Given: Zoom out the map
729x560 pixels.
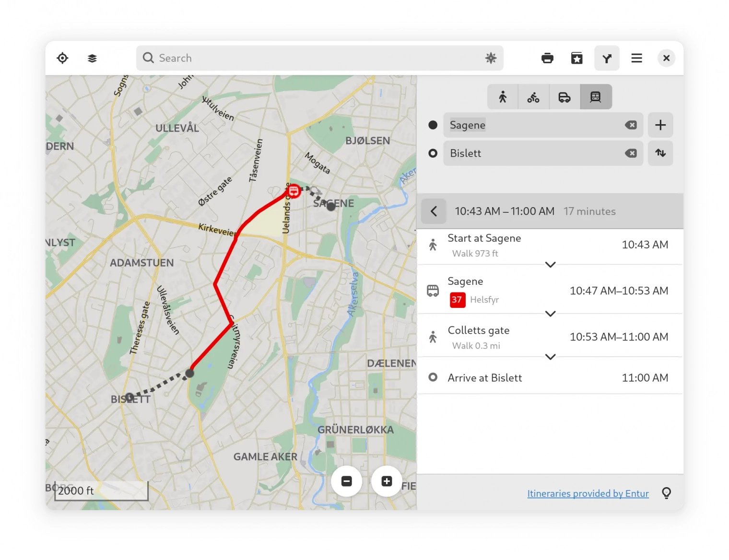Looking at the screenshot, I should click(x=347, y=481).
